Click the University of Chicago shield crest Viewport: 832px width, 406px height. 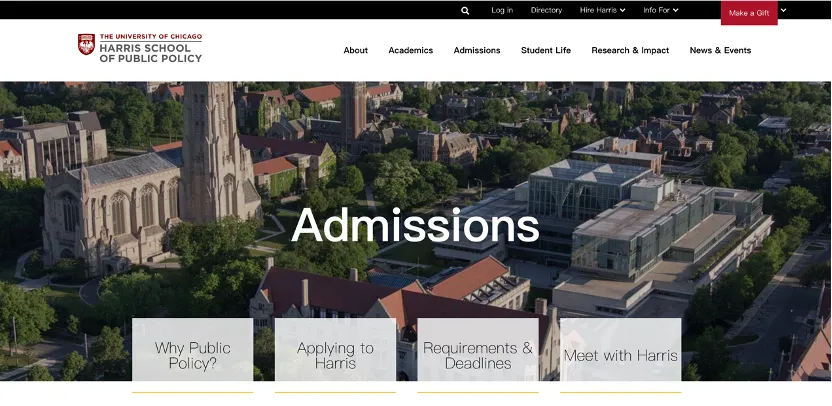86,45
